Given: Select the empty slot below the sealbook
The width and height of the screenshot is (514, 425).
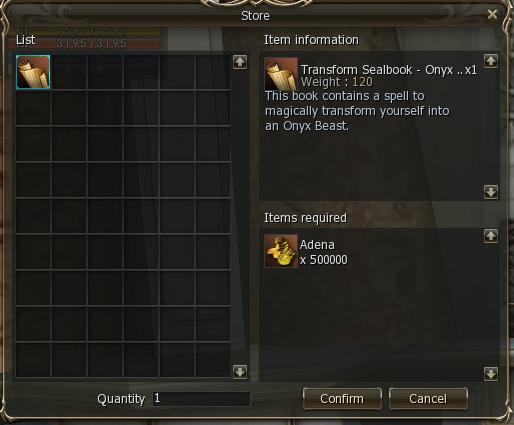Looking at the screenshot, I should (x=33, y=108).
